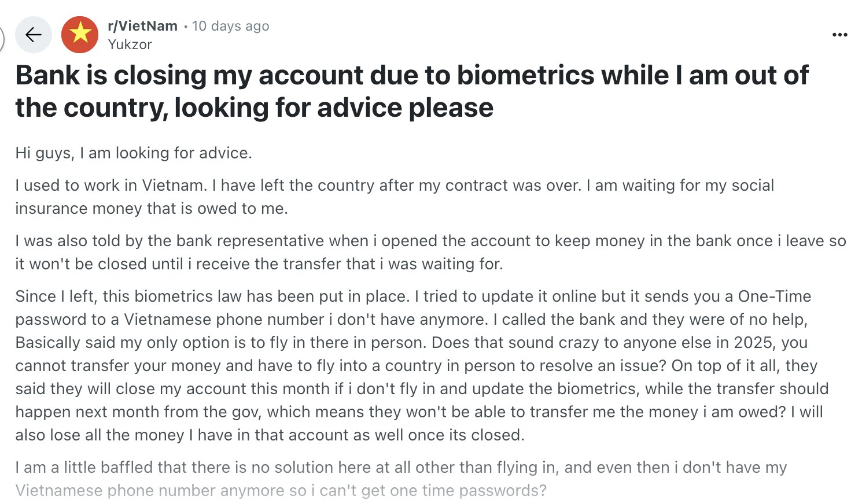862x504 pixels.
Task: Select the "Hi guys, I am looking for advice" line
Action: [134, 153]
